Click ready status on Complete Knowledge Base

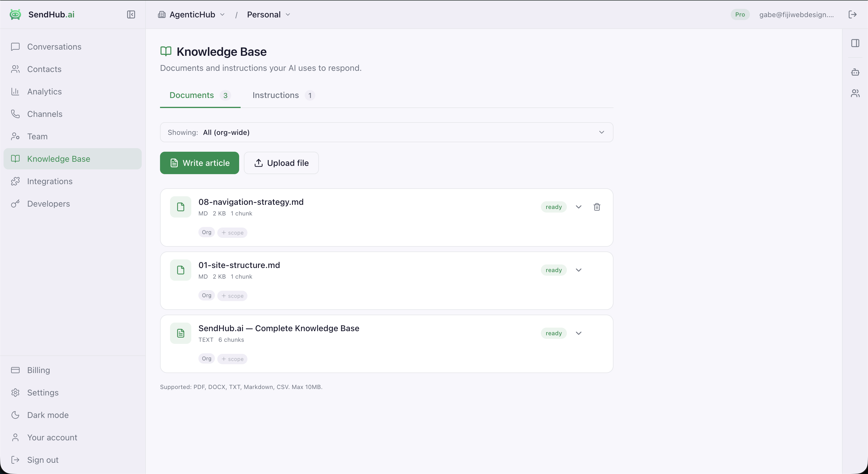coord(554,333)
